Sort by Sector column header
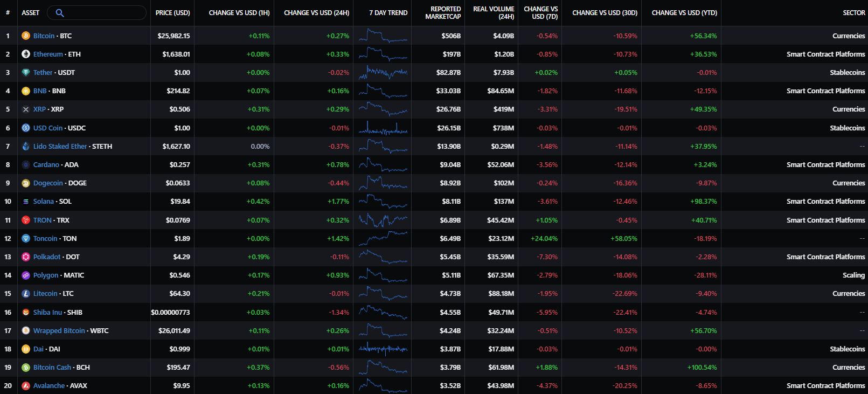868x394 pixels. [853, 13]
